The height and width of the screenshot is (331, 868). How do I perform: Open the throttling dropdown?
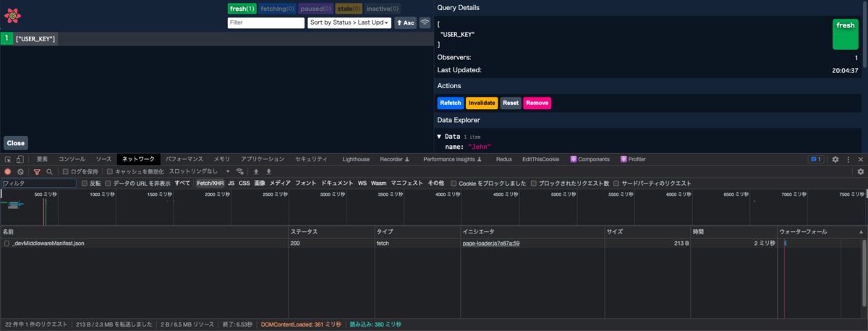200,172
